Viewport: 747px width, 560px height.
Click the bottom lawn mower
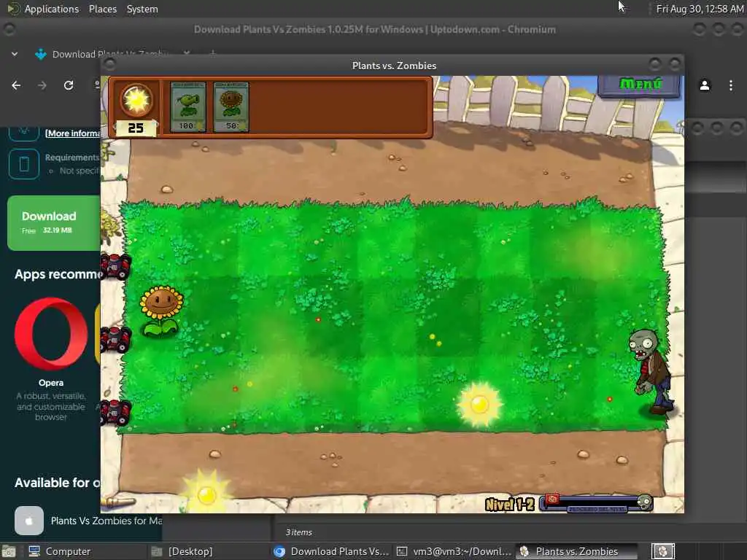tap(116, 412)
